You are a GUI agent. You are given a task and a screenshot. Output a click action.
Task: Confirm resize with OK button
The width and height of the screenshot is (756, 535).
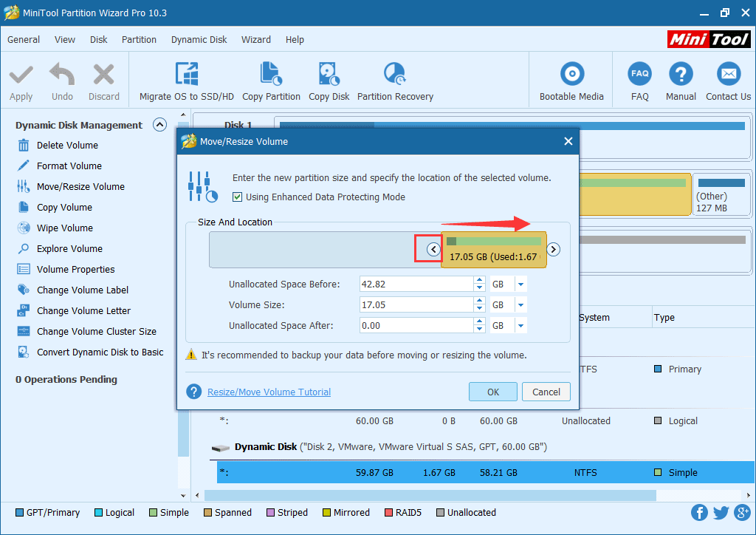(x=492, y=392)
